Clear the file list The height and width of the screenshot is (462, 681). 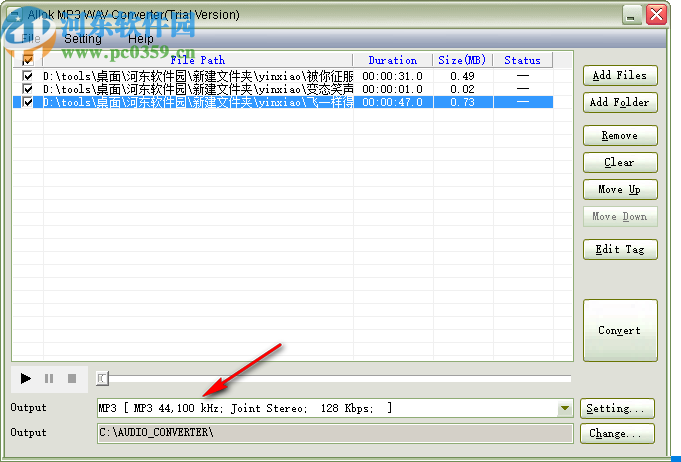(620, 162)
